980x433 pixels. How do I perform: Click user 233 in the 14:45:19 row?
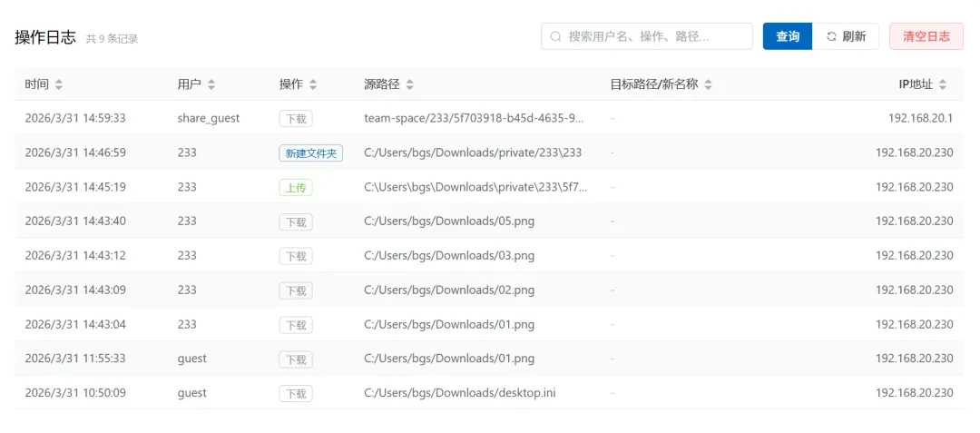click(187, 187)
